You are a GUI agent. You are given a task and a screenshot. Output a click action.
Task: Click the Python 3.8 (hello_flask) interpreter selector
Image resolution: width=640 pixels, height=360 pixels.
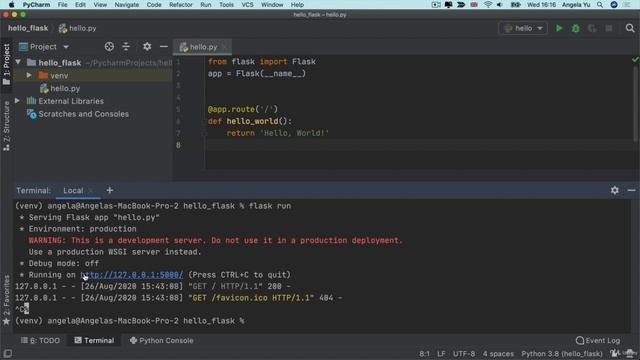[x=562, y=353]
